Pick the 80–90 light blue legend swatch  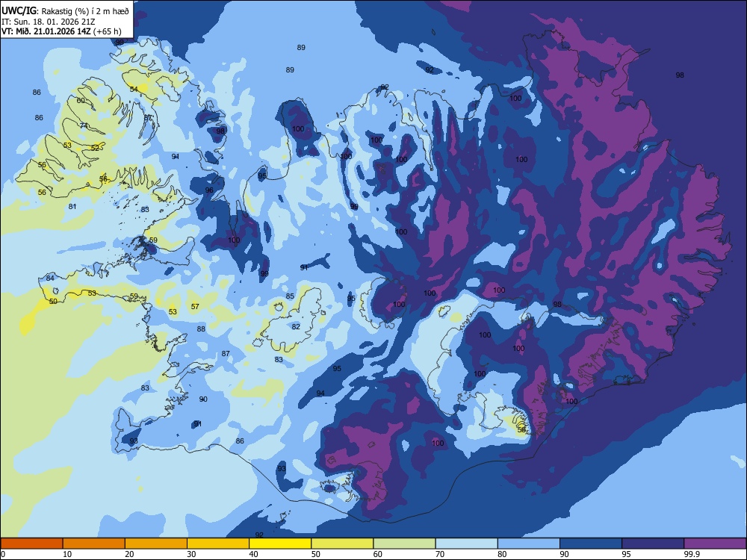coord(529,544)
